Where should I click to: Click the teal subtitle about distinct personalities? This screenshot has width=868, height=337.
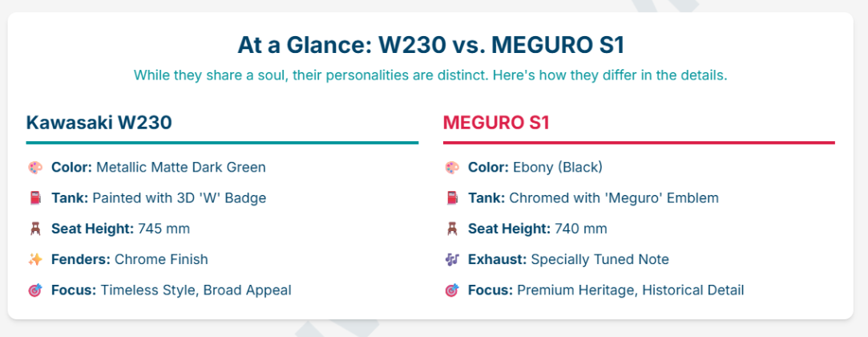[x=430, y=75]
